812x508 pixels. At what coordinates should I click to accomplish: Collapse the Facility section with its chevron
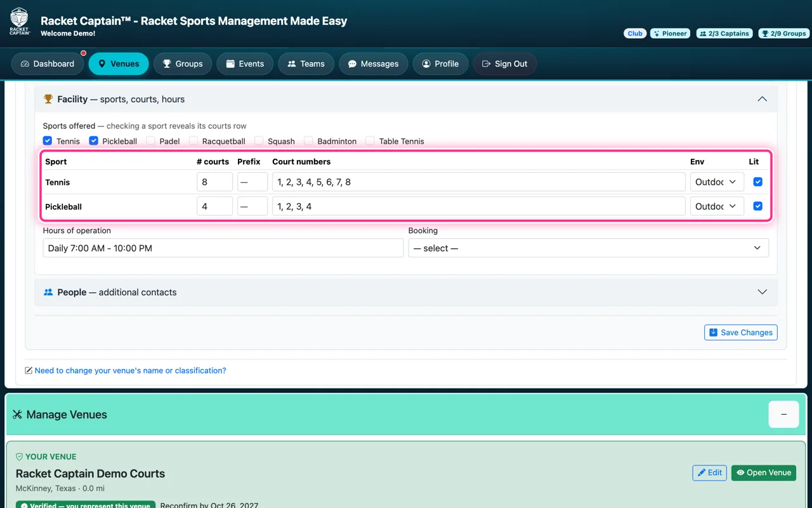point(763,99)
